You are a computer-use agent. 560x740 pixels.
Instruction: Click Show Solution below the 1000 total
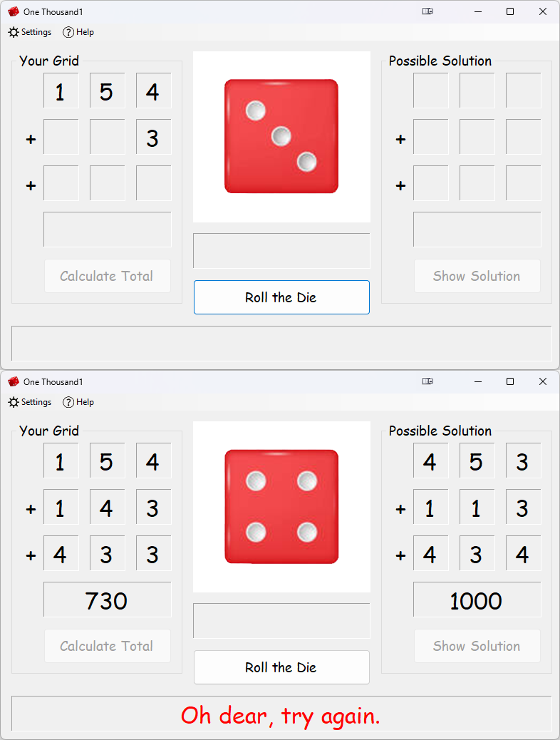click(x=477, y=646)
